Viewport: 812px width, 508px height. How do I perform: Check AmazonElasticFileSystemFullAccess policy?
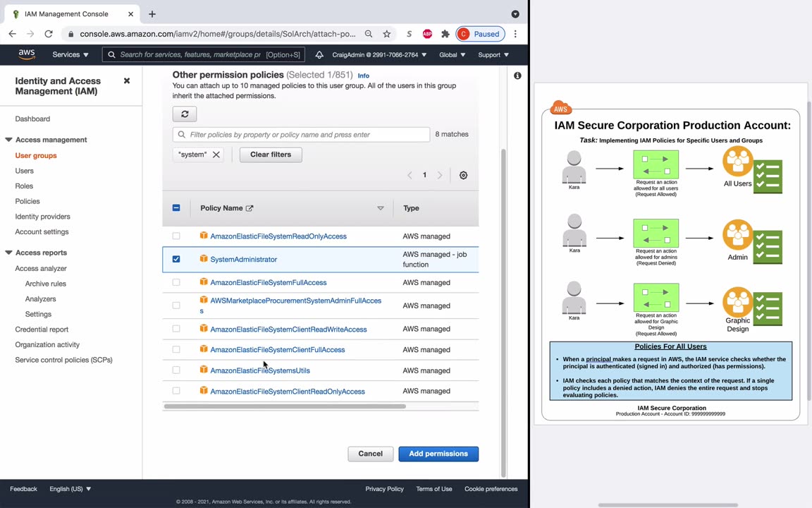176,282
